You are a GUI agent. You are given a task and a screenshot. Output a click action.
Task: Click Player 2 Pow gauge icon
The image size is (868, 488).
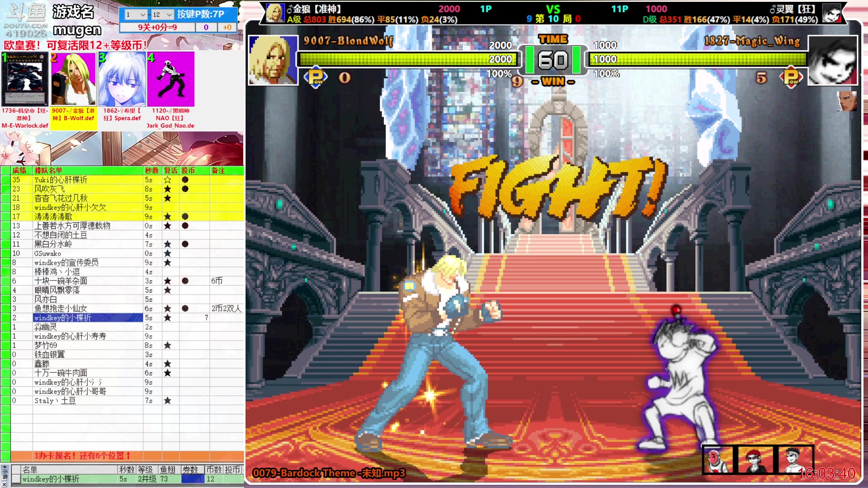[791, 77]
